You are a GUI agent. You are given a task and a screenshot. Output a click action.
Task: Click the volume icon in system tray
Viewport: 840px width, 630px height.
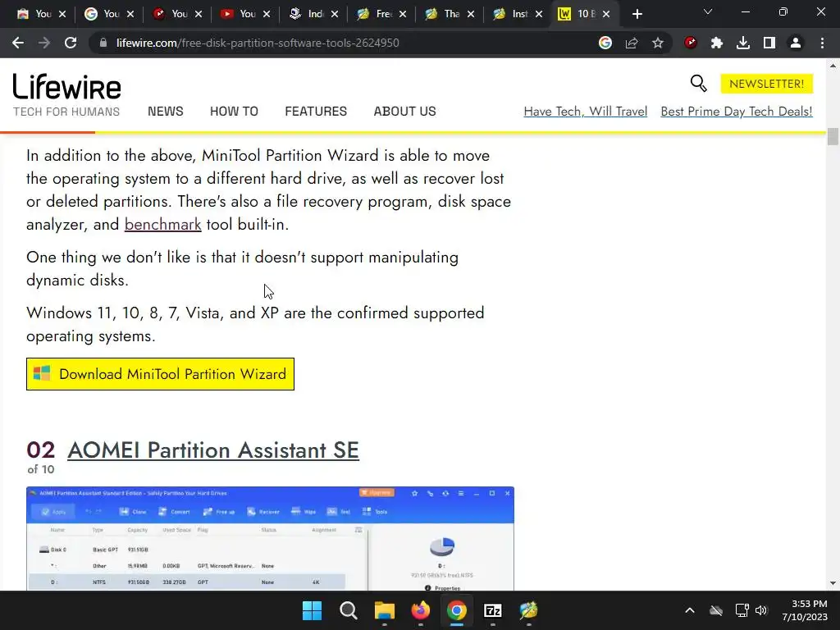761,610
